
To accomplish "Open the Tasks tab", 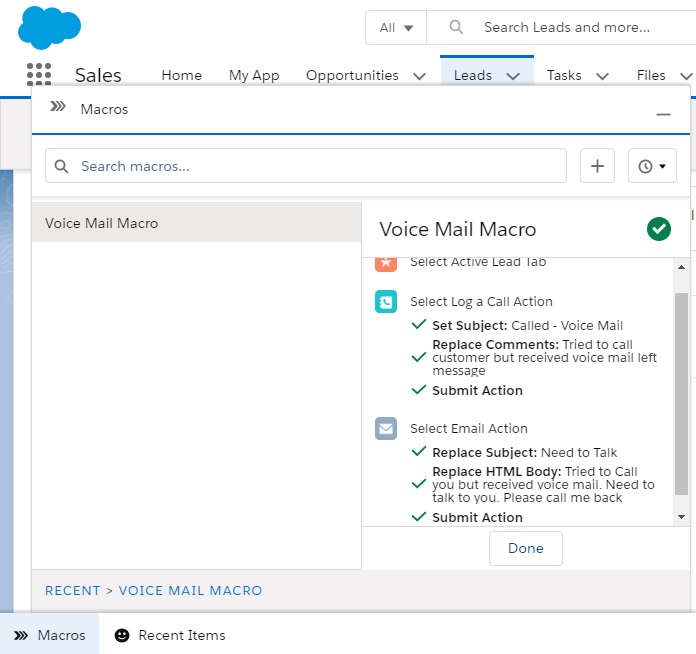I will pyautogui.click(x=564, y=75).
